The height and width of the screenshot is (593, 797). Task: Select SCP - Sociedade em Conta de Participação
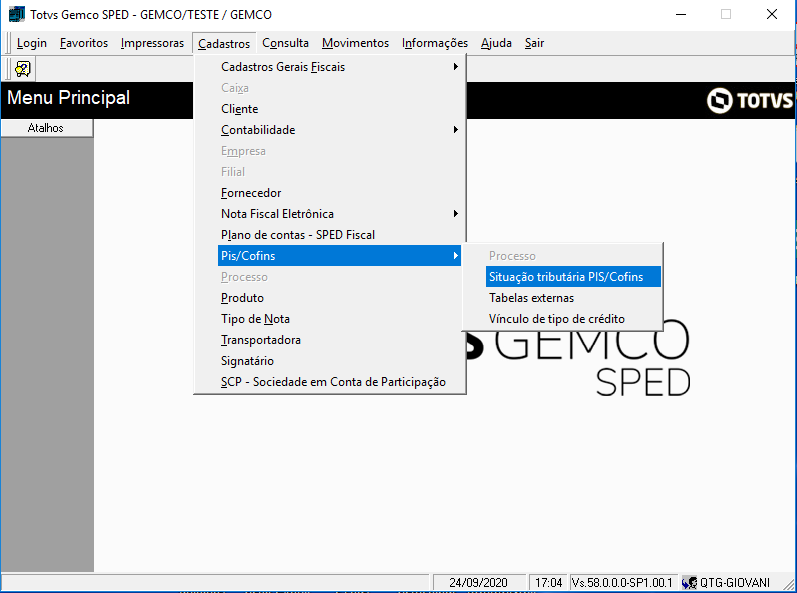[339, 382]
